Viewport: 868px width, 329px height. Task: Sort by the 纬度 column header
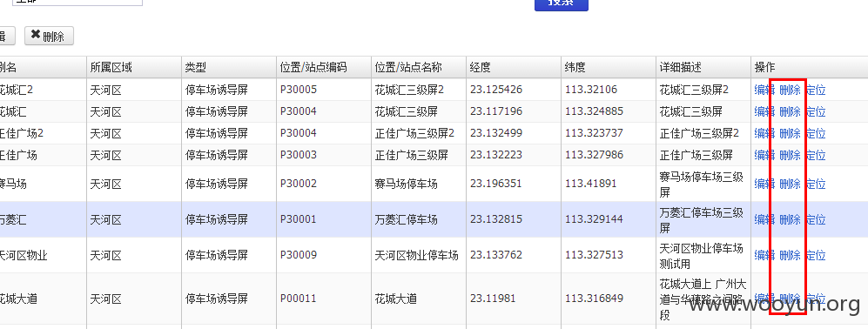pyautogui.click(x=609, y=68)
